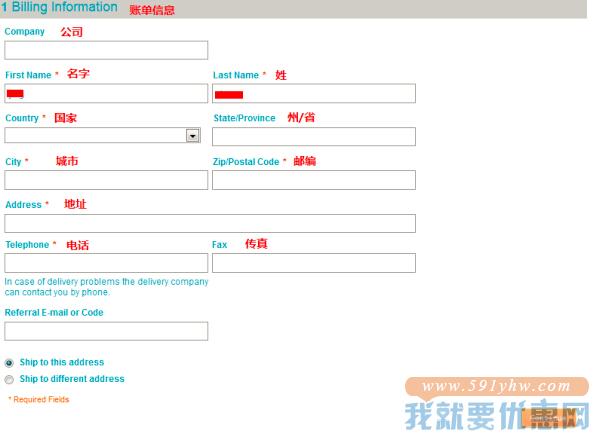This screenshot has height=440, width=604.
Task: Click the 'Billing Information' heading text
Action: point(64,7)
